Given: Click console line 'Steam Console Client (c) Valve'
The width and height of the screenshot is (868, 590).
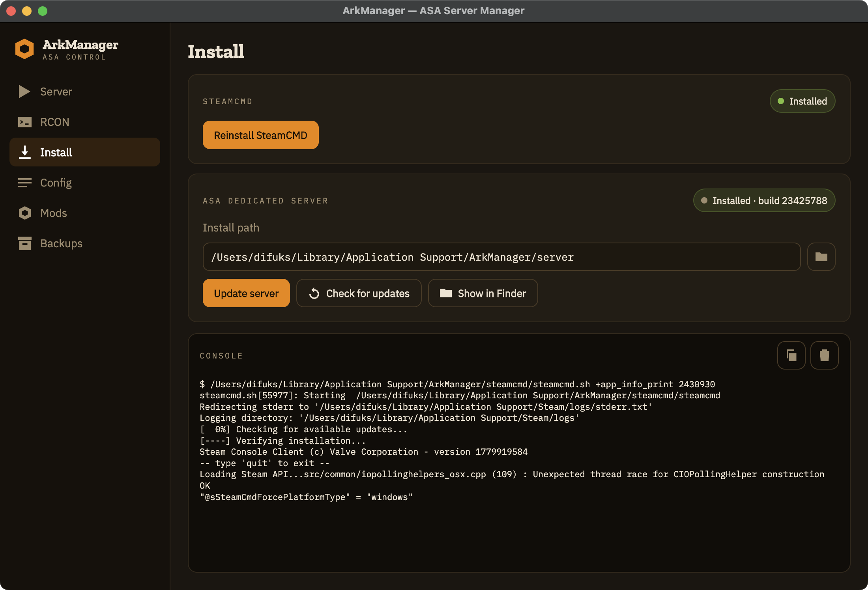Looking at the screenshot, I should [x=363, y=452].
